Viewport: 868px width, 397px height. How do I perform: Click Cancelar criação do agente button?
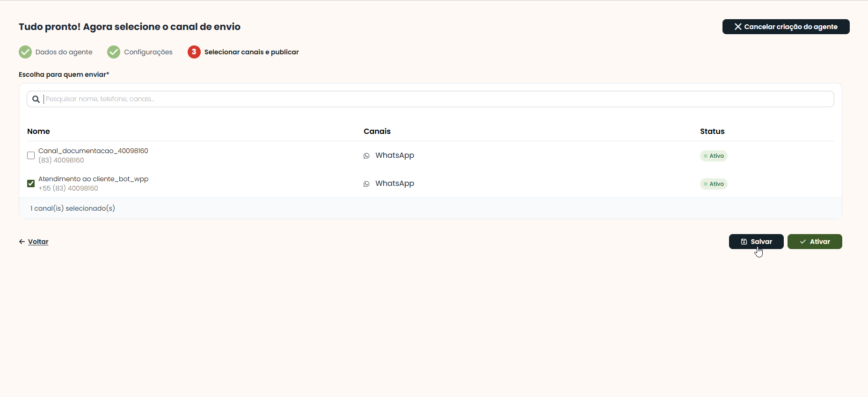coord(786,27)
